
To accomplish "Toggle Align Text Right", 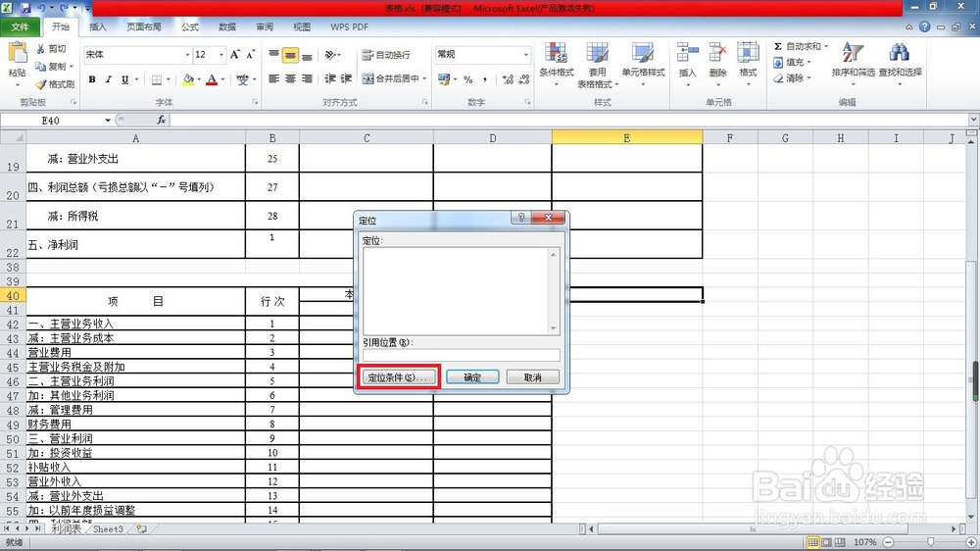I will point(307,78).
